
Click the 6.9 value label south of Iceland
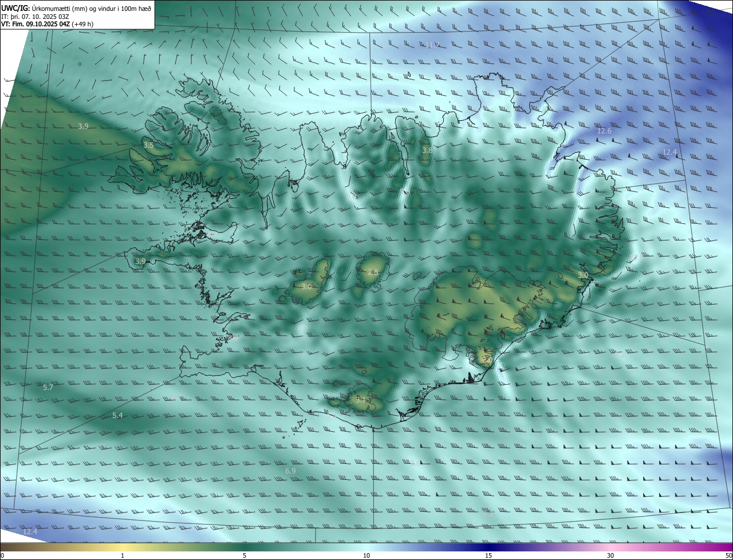pyautogui.click(x=290, y=471)
